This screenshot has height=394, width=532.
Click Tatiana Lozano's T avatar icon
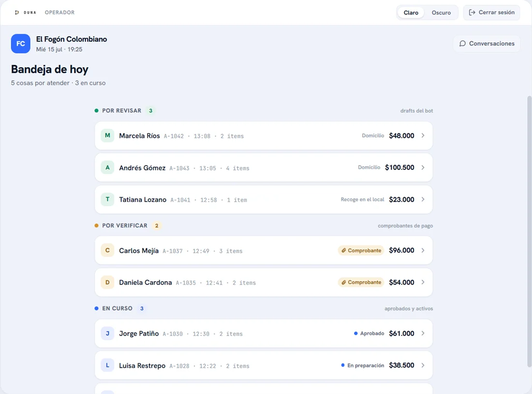pos(107,199)
